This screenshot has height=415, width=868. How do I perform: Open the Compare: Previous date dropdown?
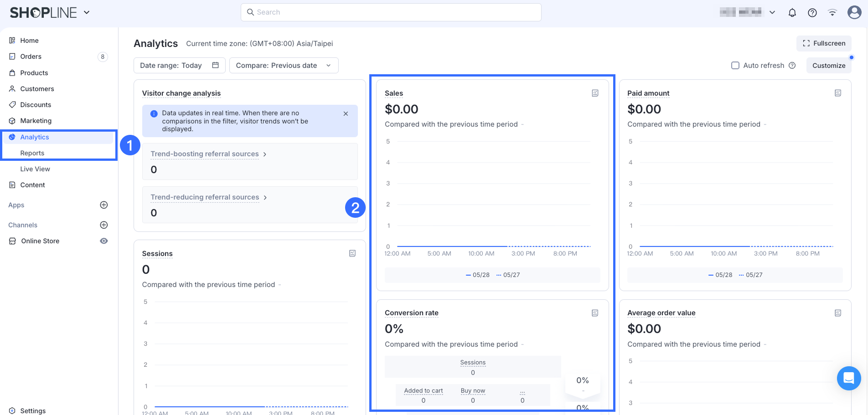284,66
